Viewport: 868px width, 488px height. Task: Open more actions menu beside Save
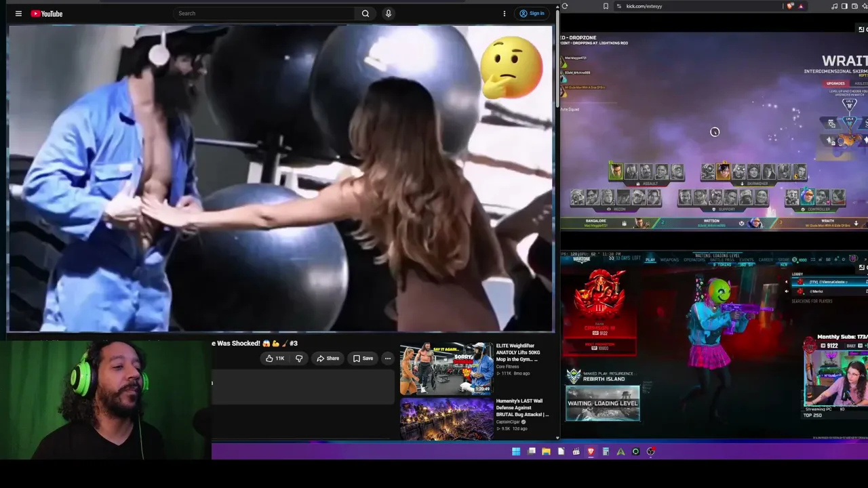[x=388, y=359]
